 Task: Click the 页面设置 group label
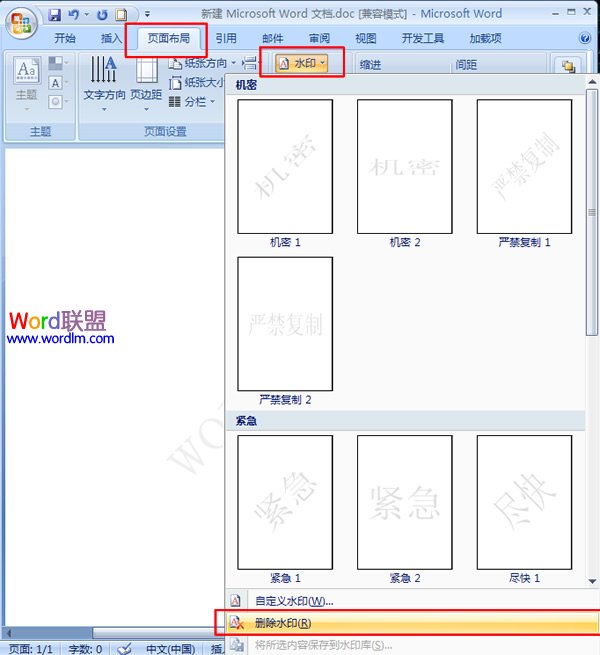coord(165,132)
